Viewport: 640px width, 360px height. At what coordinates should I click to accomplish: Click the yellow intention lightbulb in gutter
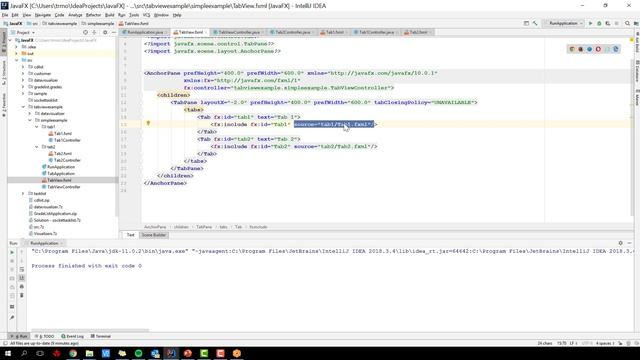pos(148,123)
